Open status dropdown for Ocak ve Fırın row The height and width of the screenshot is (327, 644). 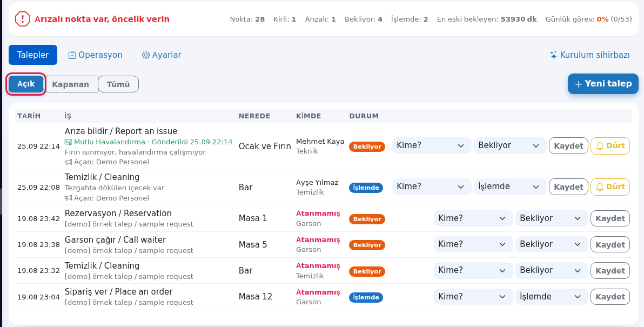(x=509, y=145)
